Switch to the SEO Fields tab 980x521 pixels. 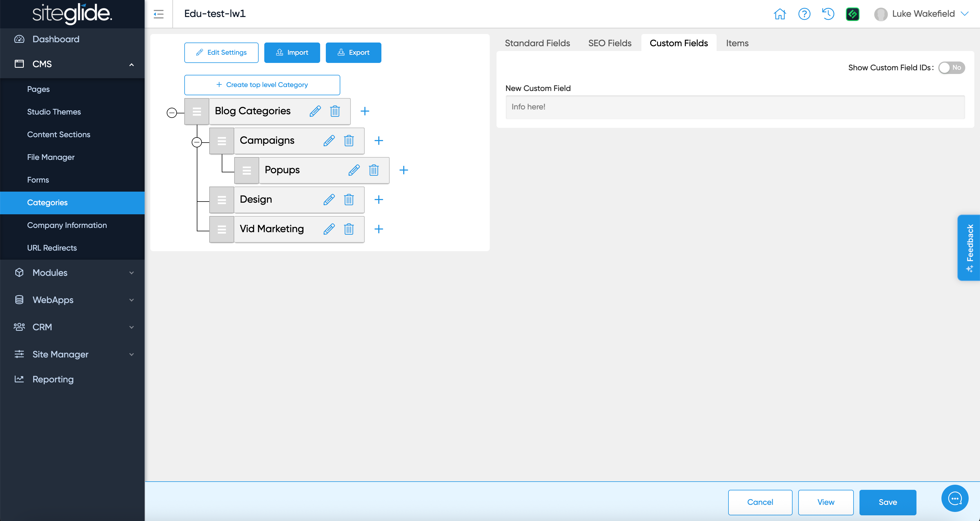coord(609,43)
